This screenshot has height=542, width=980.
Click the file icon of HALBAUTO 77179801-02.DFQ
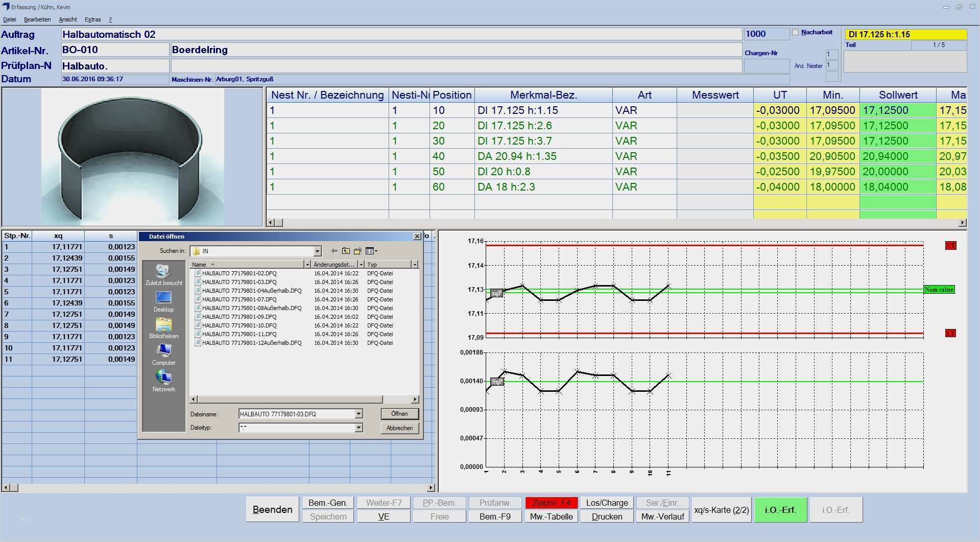click(198, 273)
